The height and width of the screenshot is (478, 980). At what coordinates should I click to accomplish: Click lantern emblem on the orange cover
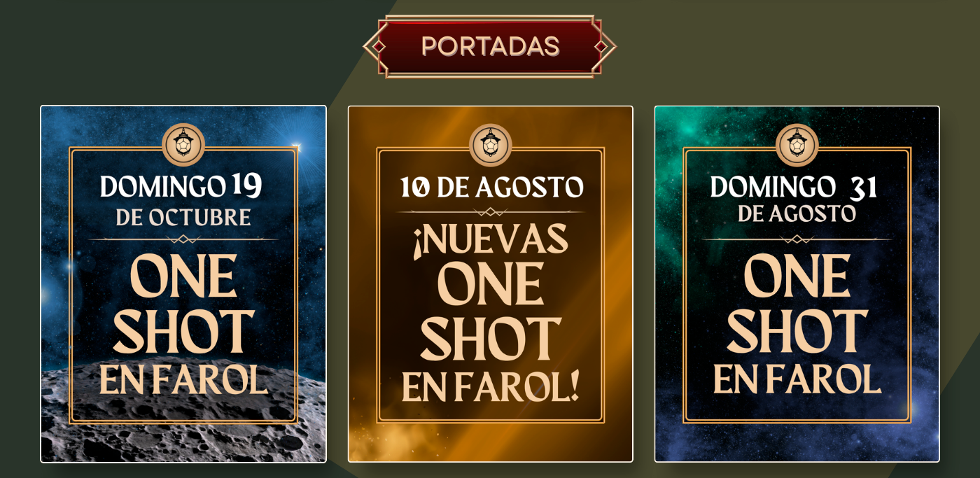491,145
